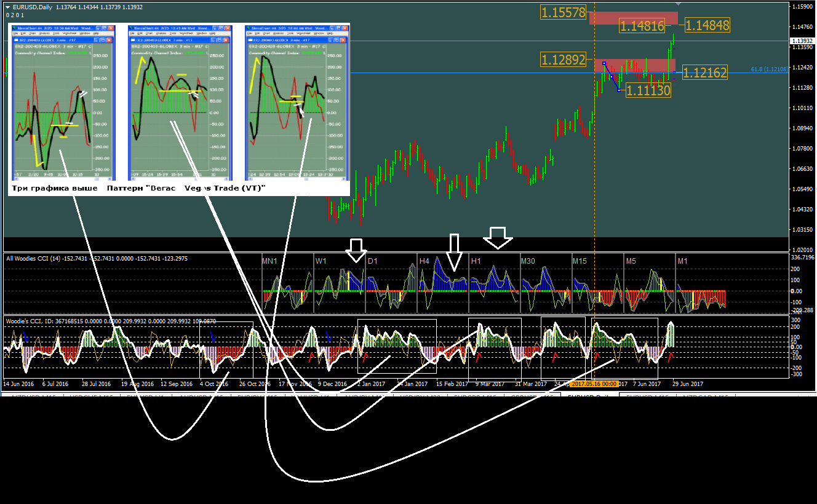
Task: Select the upper red zone rectangle near 1.15578
Action: pyautogui.click(x=633, y=18)
